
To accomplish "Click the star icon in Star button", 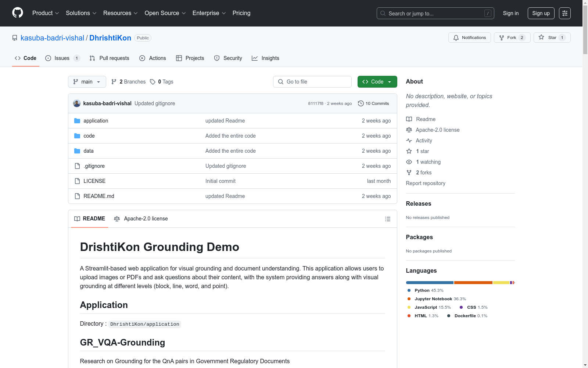I will 541,37.
